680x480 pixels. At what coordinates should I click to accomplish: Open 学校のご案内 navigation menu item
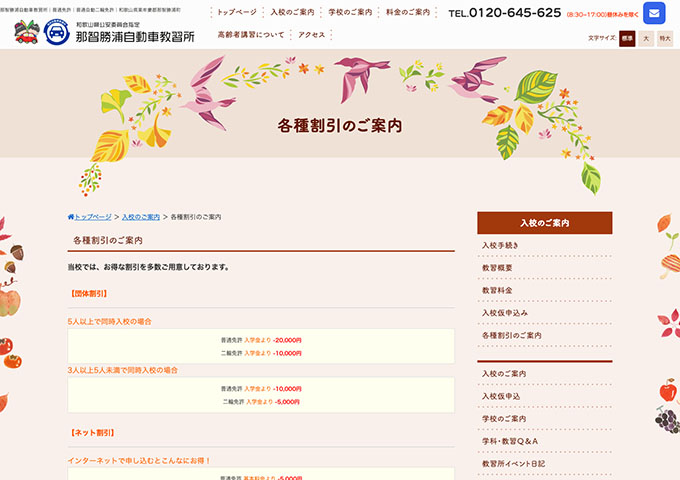(350, 13)
